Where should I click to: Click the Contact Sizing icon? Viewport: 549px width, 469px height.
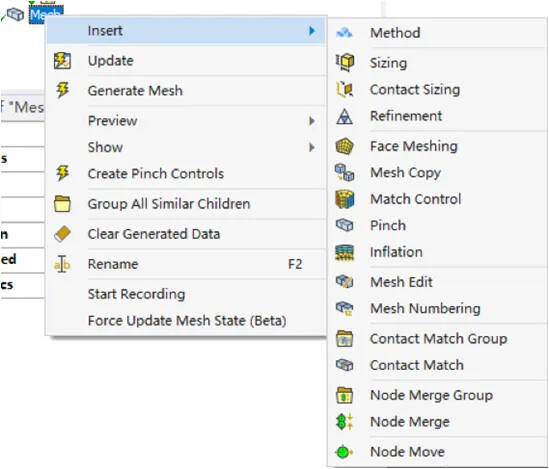tap(345, 89)
